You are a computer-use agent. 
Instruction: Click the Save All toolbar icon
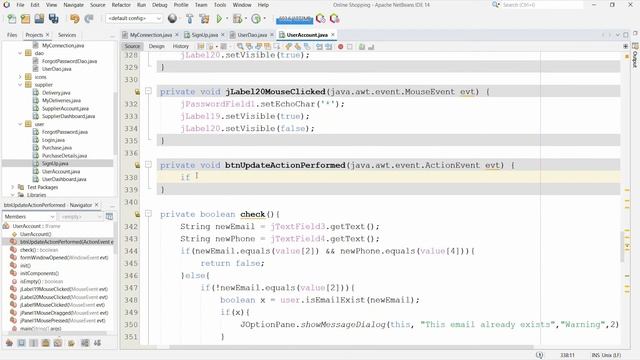[53, 19]
